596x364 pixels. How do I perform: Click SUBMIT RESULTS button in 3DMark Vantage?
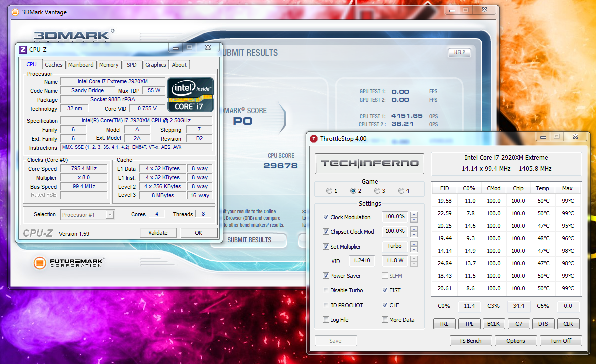[249, 240]
